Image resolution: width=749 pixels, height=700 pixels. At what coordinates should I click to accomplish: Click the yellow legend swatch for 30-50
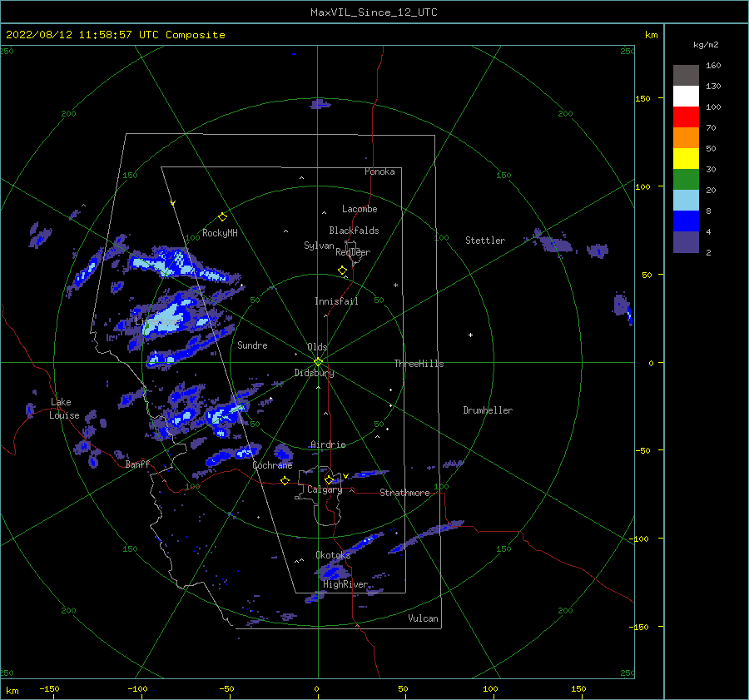click(686, 159)
